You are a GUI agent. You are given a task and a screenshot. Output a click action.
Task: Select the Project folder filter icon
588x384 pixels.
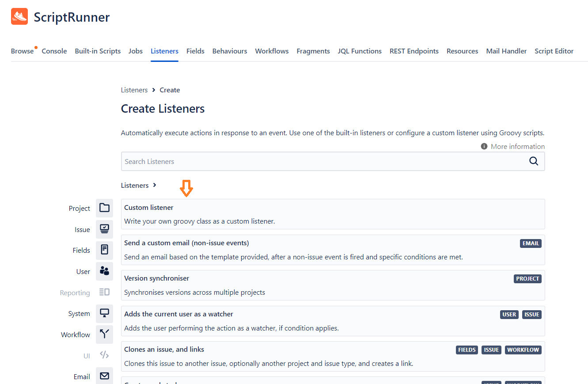point(104,208)
